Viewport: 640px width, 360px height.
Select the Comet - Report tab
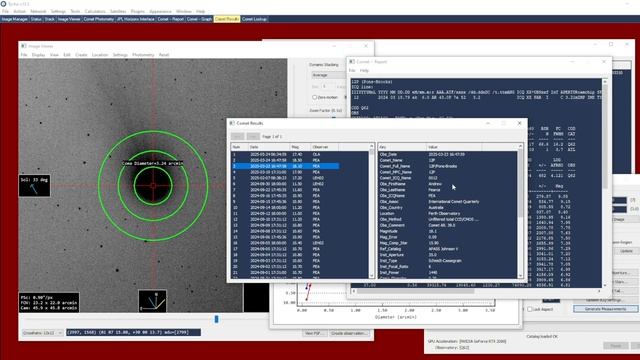(x=171, y=19)
